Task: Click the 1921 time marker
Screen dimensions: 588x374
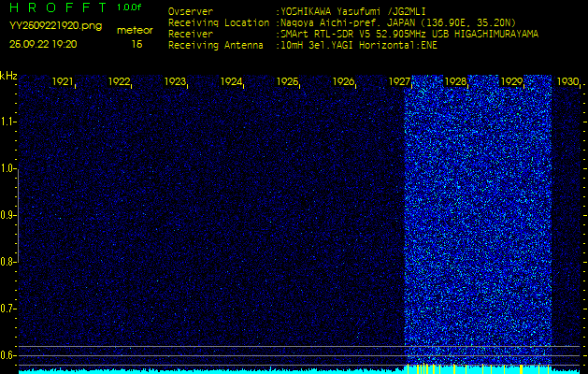Action: [63, 81]
